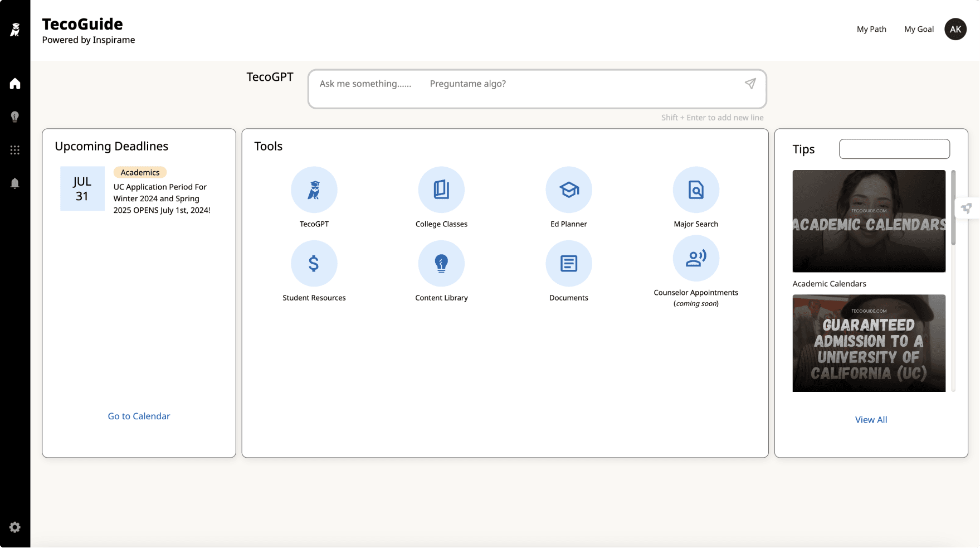
Task: Go to My Path
Action: (x=871, y=30)
